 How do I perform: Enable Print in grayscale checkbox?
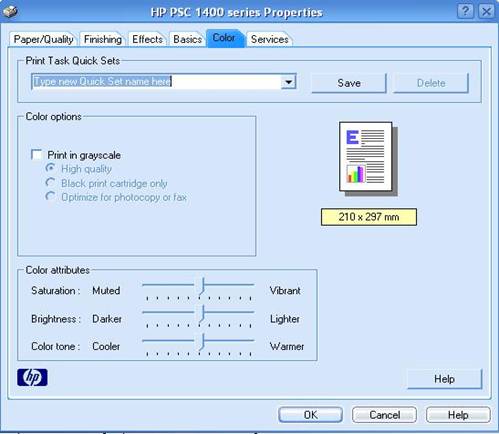click(x=37, y=155)
